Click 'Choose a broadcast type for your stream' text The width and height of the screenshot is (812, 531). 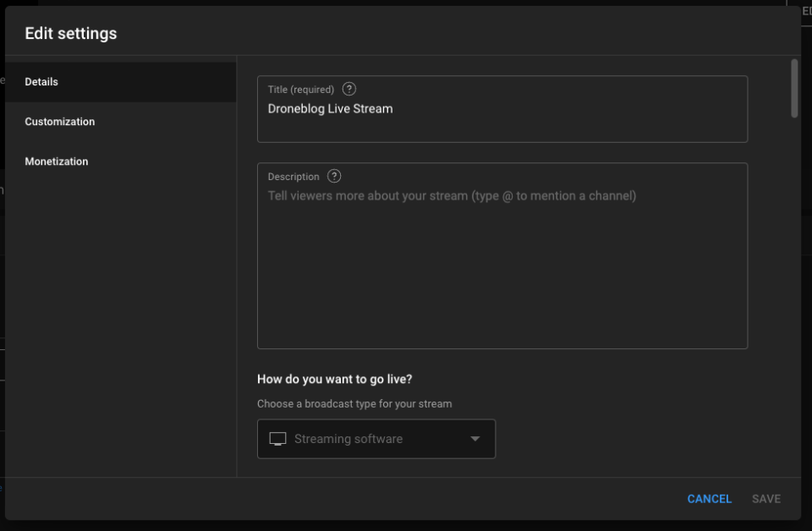click(354, 403)
